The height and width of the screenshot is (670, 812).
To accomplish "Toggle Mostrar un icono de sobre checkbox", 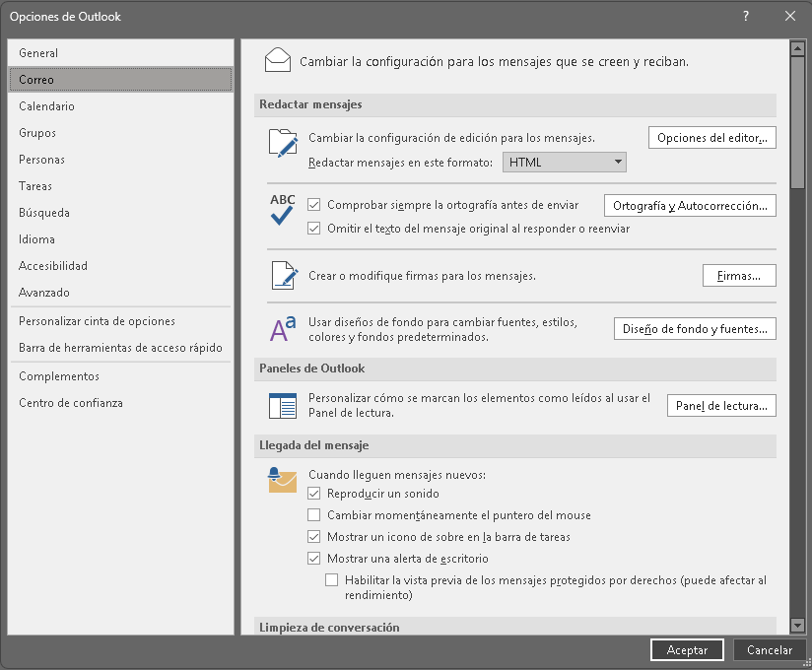I will click(x=313, y=537).
